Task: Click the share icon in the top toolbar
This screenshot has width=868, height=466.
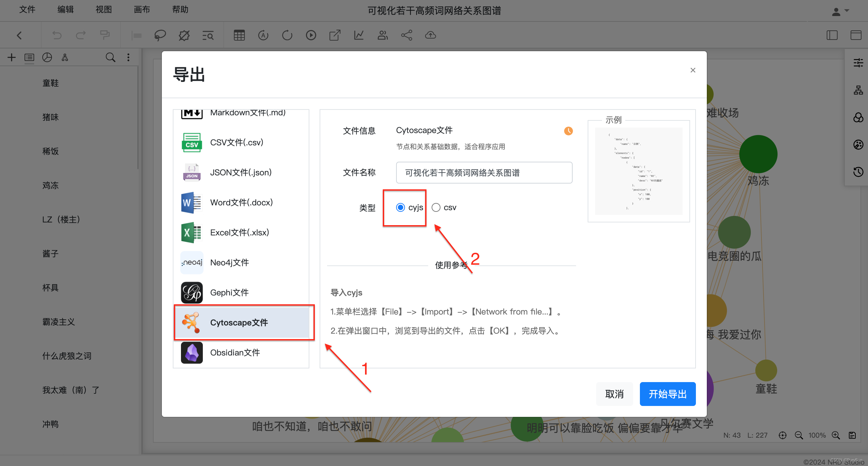Action: tap(407, 35)
